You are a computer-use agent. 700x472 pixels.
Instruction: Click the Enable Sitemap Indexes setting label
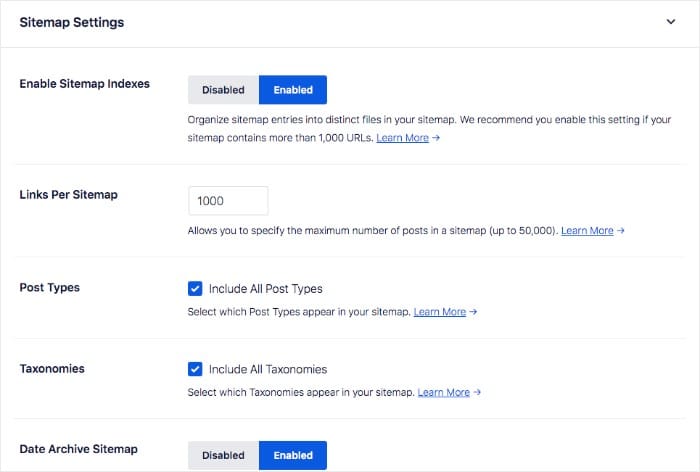coord(85,83)
